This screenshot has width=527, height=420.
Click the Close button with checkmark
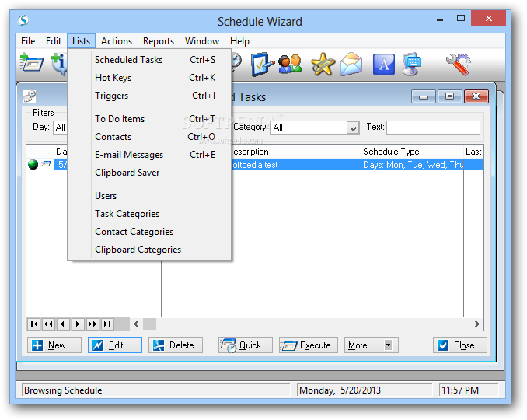click(x=460, y=345)
